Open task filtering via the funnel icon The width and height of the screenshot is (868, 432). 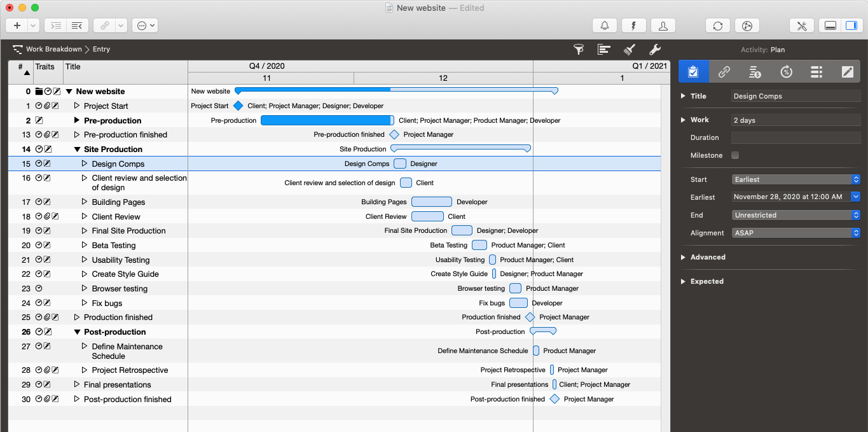coord(579,49)
